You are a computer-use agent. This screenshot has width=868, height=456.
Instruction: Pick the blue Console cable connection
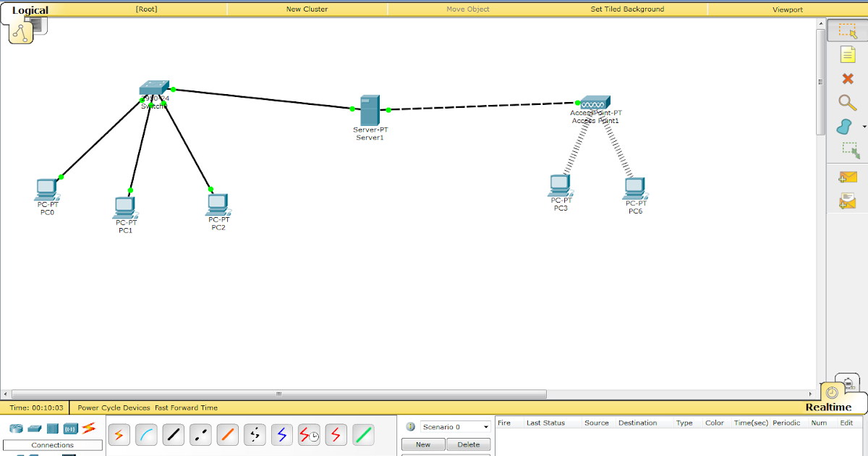coord(146,434)
